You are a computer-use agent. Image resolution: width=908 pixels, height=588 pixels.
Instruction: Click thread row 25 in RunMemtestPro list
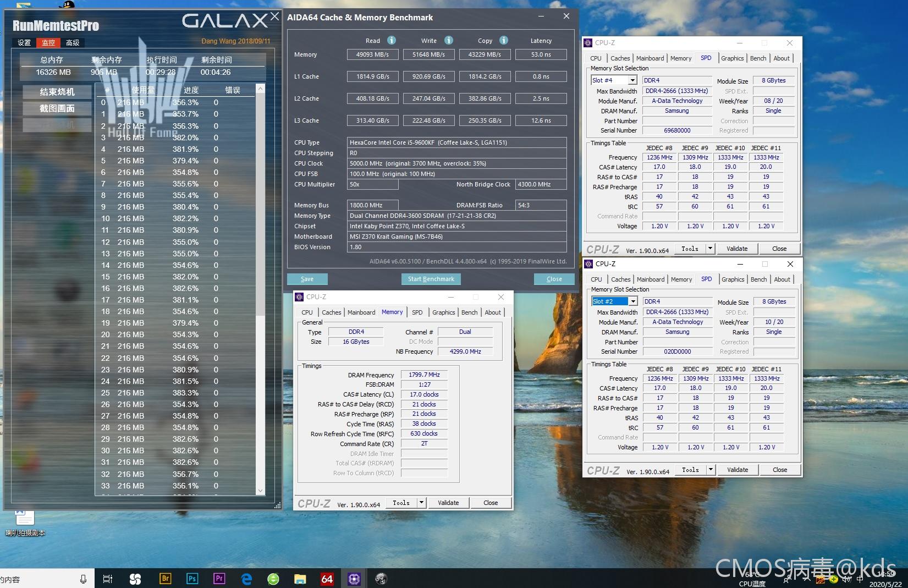click(175, 393)
